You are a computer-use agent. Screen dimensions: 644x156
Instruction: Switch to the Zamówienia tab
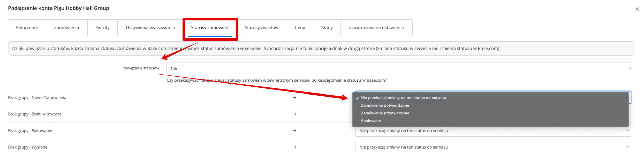tap(66, 28)
